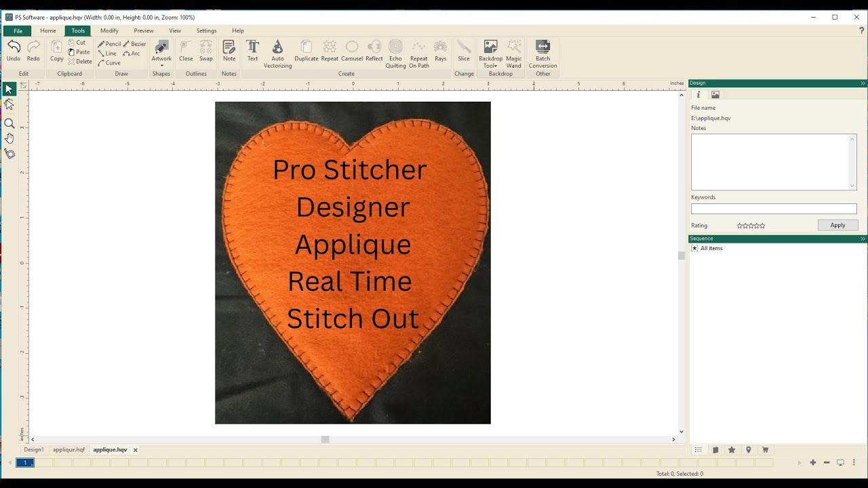Screen dimensions: 868x488
Task: Open the Artwork shapes dropdown
Action: (x=161, y=53)
